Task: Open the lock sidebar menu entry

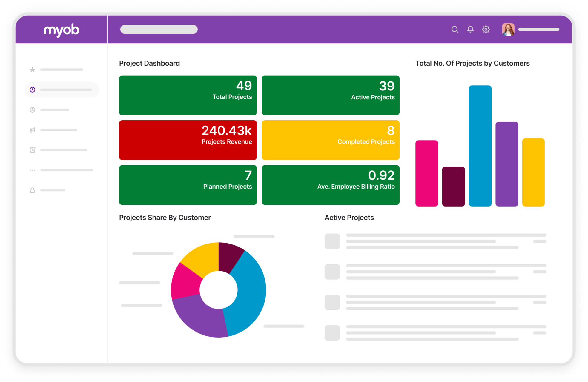Action: pos(48,190)
